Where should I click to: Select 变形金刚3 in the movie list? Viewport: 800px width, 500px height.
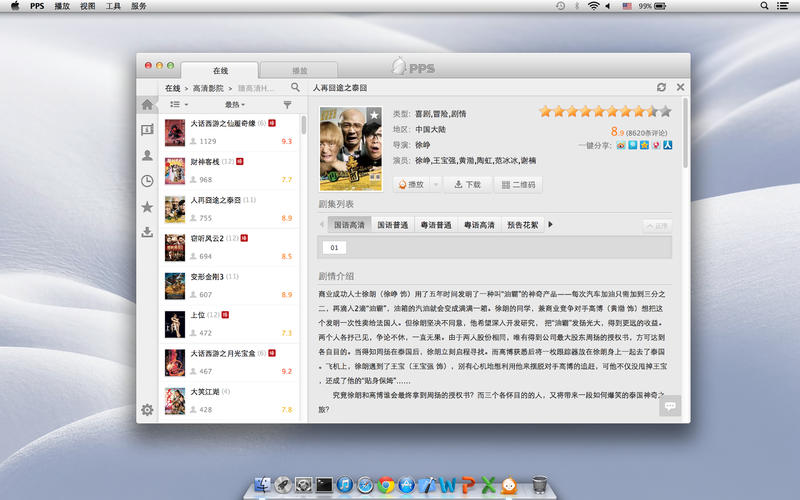(229, 286)
